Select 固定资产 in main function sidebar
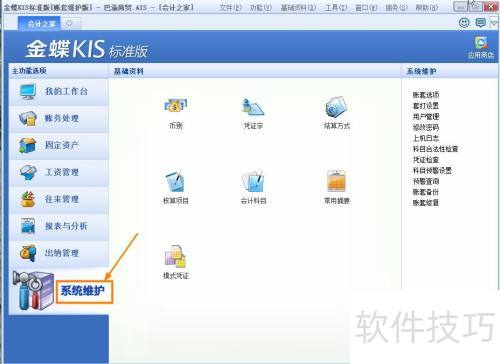This screenshot has height=364, width=500. tap(59, 146)
